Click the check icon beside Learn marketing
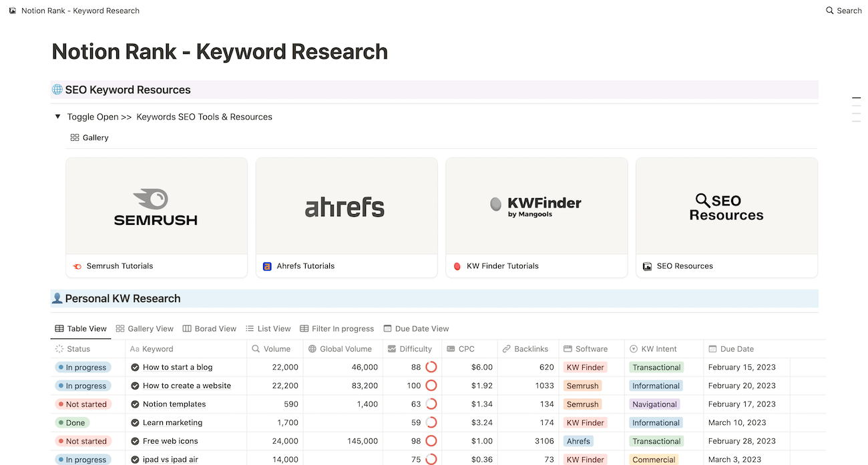The image size is (868, 465). click(x=135, y=423)
